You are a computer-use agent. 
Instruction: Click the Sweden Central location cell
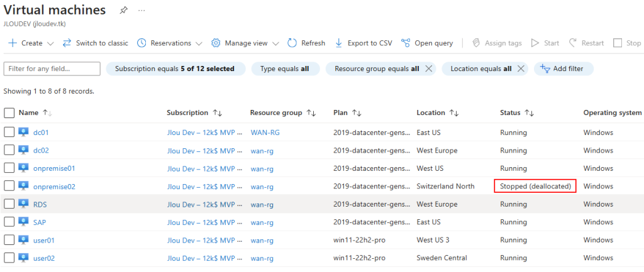(441, 258)
